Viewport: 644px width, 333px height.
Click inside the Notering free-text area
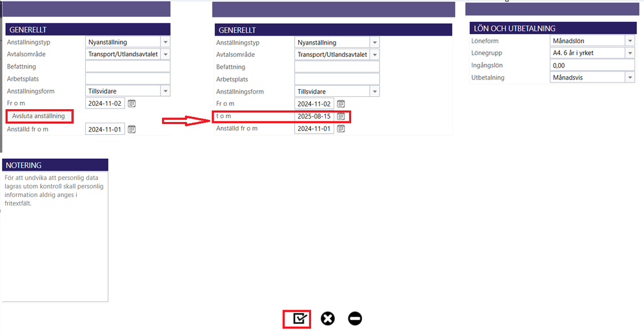point(55,236)
